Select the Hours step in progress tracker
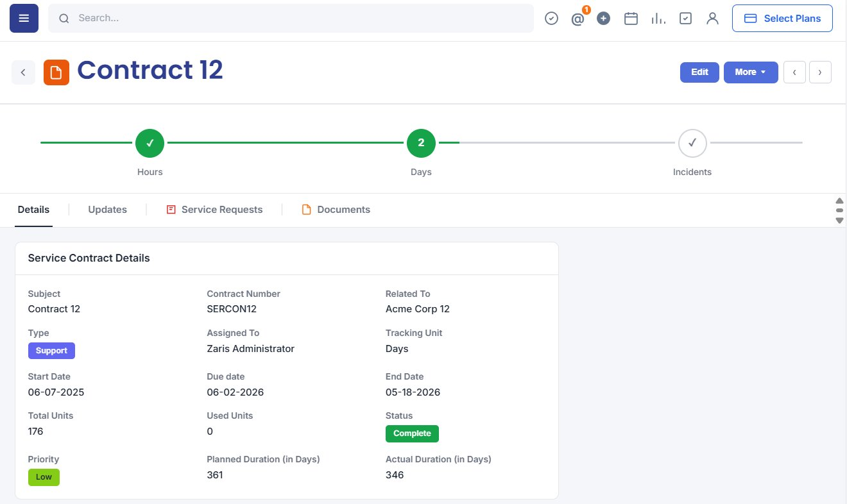 pyautogui.click(x=150, y=143)
